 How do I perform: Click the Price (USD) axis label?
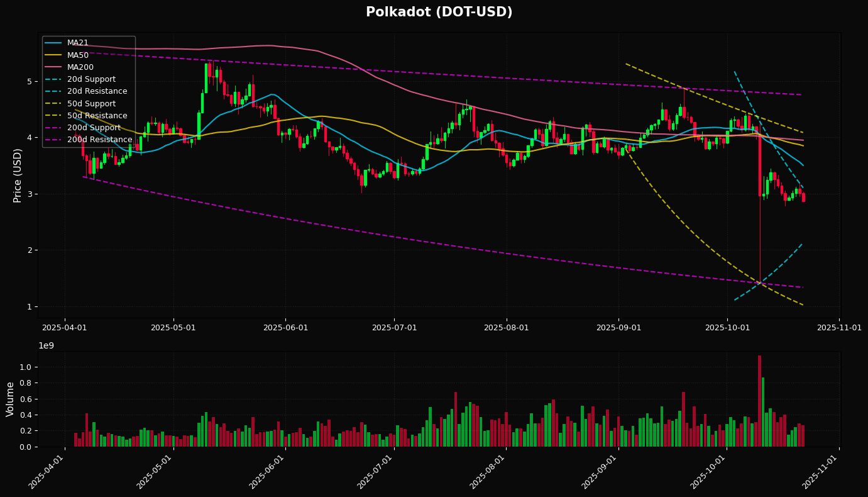(x=18, y=175)
